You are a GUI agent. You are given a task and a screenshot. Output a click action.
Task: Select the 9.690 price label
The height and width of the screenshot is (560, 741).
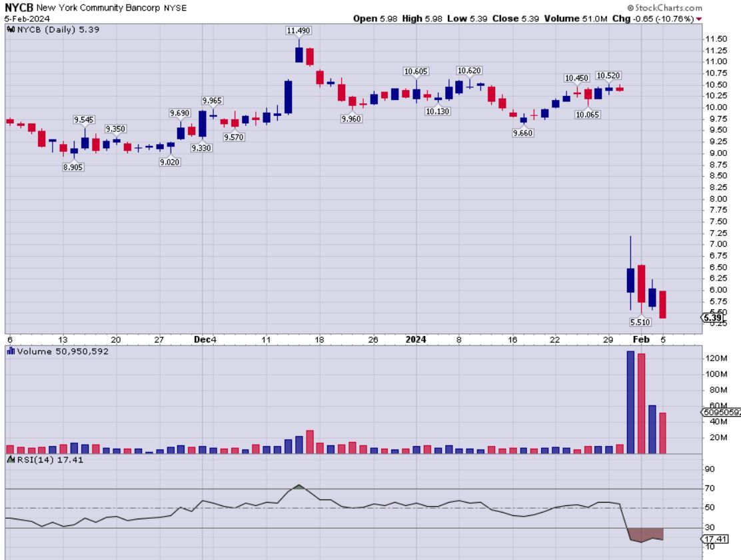pos(179,113)
